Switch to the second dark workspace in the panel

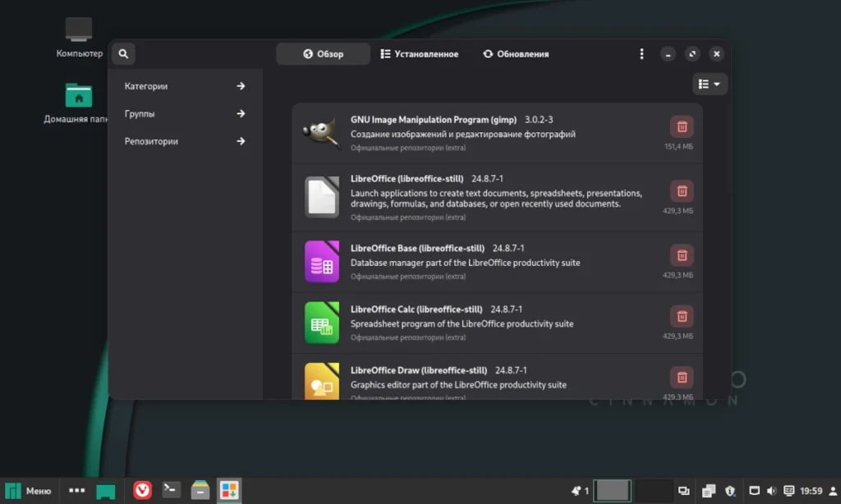[x=653, y=491]
